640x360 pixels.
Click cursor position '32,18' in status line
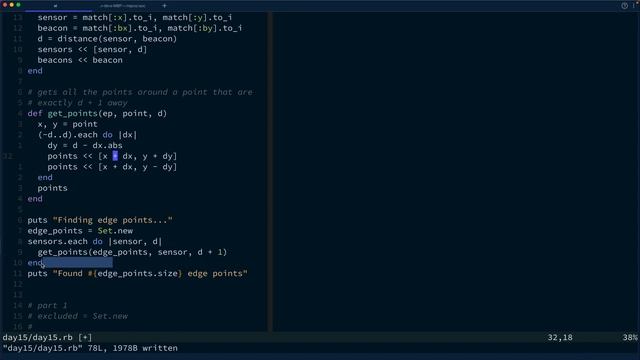[560, 337]
